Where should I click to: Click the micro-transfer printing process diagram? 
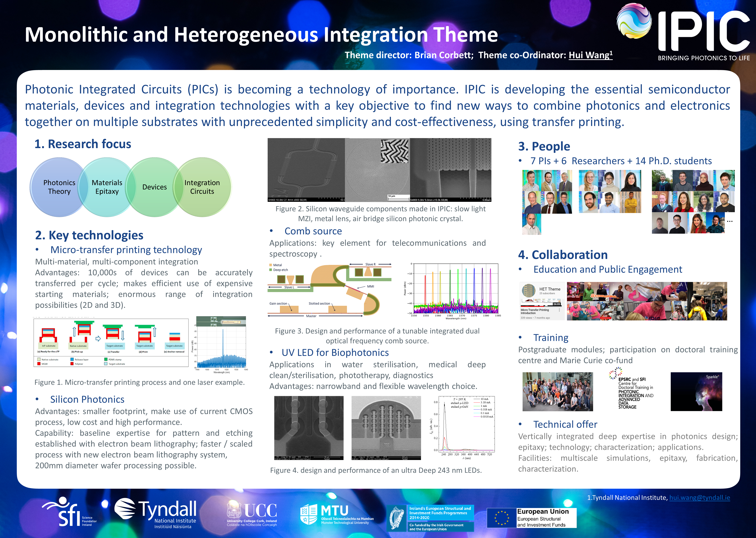click(x=111, y=343)
